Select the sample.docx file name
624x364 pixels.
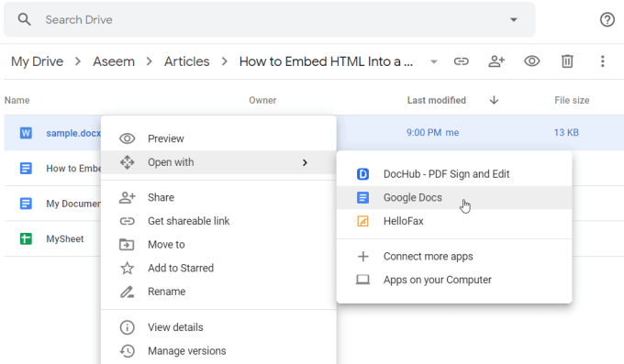73,133
